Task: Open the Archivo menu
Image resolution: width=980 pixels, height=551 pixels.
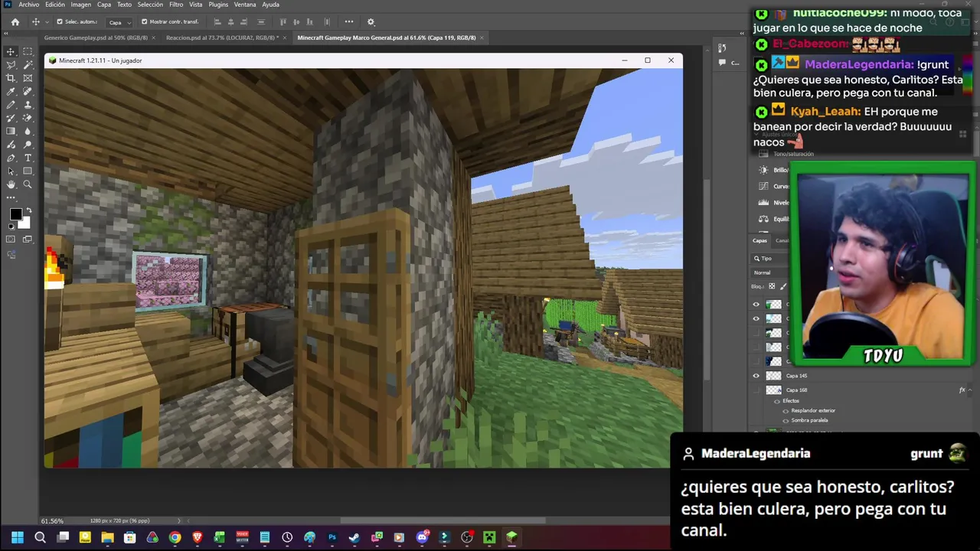Action: [x=28, y=5]
